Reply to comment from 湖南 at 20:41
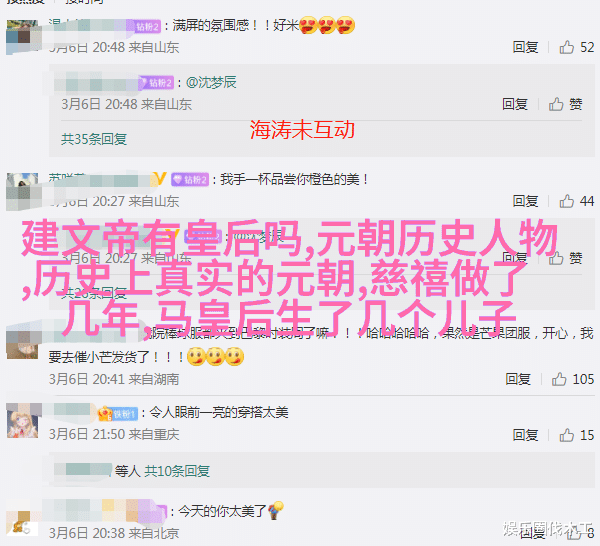 [x=518, y=379]
